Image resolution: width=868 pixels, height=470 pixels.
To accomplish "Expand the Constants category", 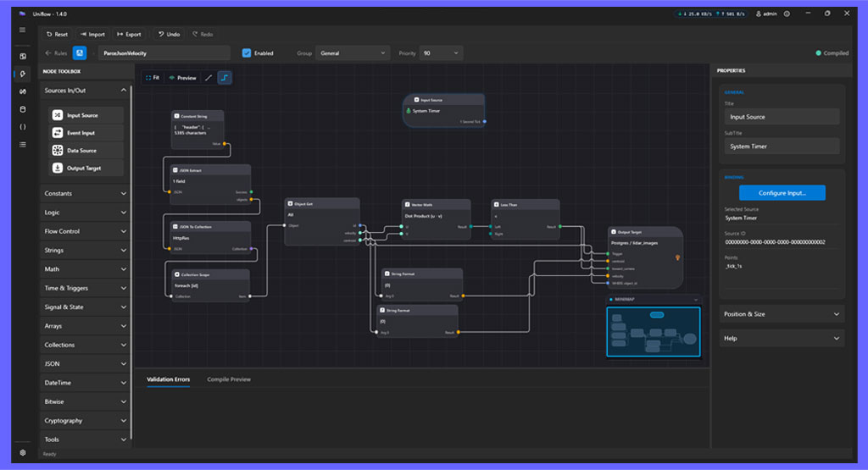I will click(x=86, y=194).
